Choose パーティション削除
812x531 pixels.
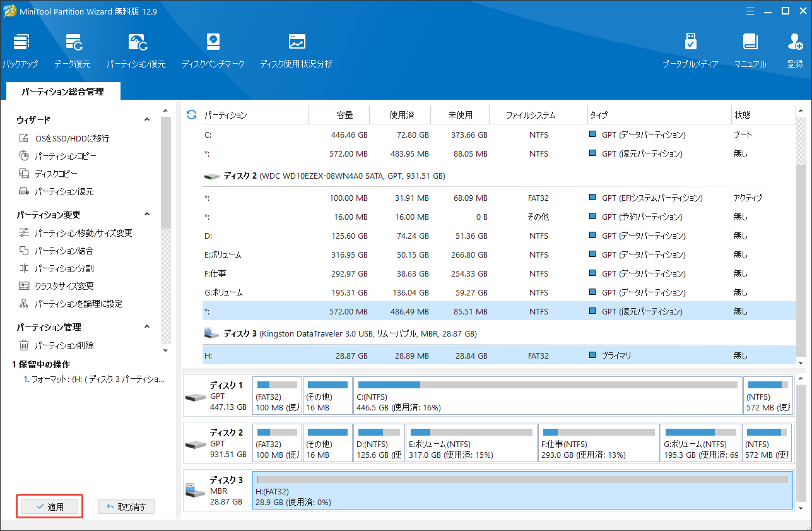56,345
